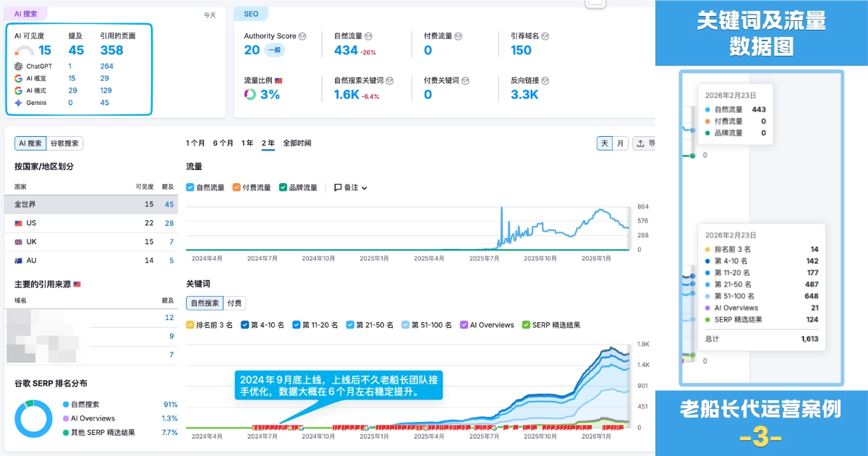Click the US flag next to 流量比例
Viewport: 868px width, 456px height.
click(278, 80)
